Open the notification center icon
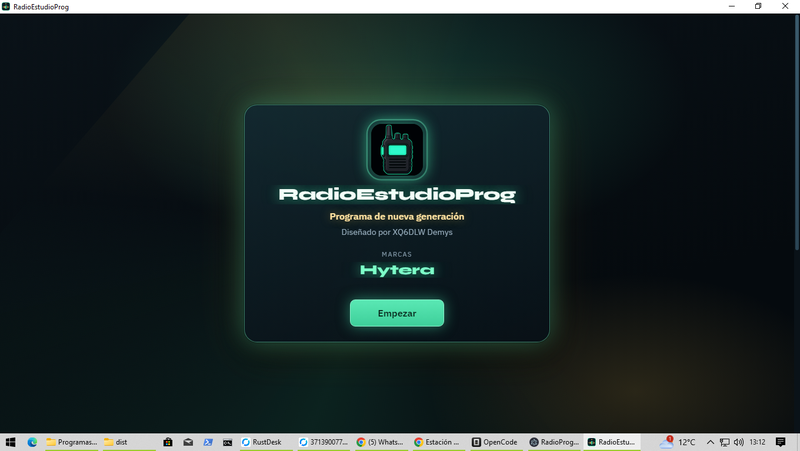This screenshot has height=451, width=800. 781,442
